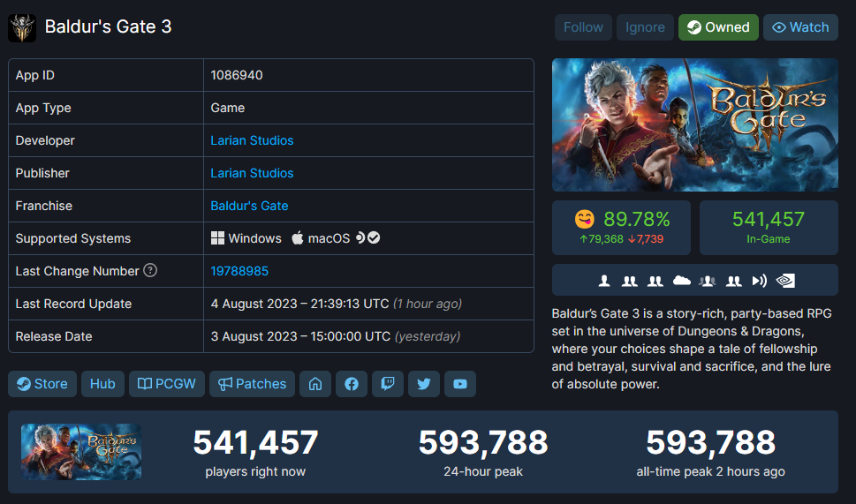Click the green Owned button
The width and height of the screenshot is (856, 504).
pos(718,27)
